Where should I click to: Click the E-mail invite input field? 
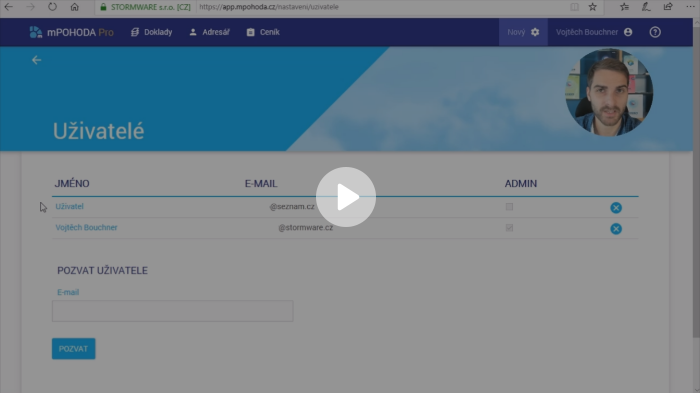coord(172,311)
